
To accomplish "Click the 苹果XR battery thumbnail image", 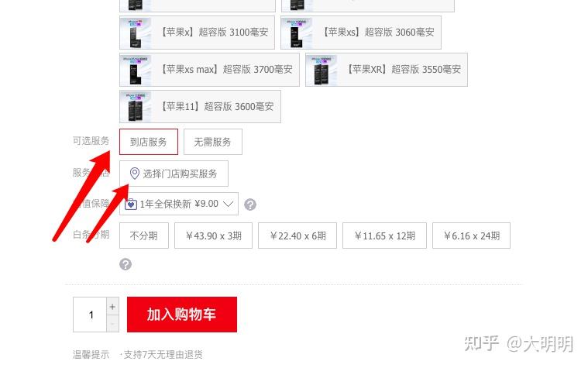I will [x=322, y=70].
